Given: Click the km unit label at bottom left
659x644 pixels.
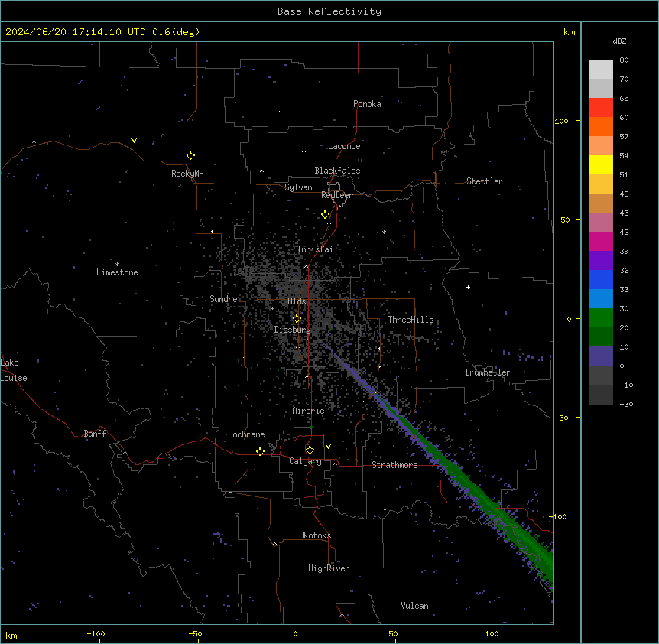Looking at the screenshot, I should click(x=11, y=635).
